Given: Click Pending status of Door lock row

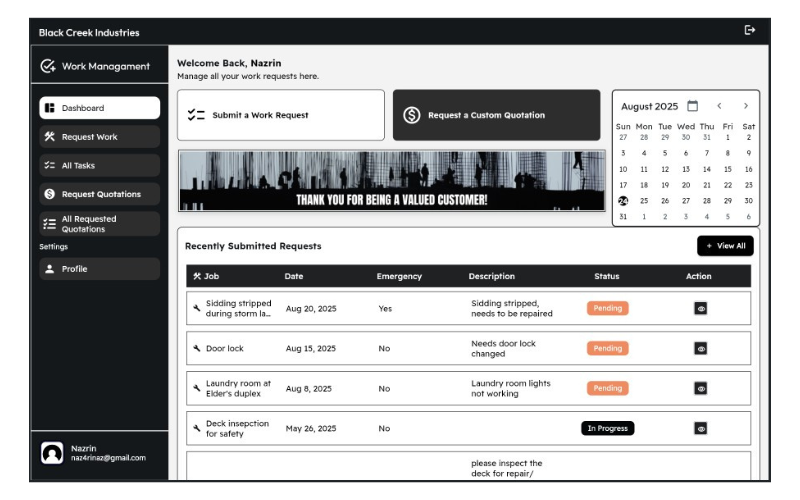Looking at the screenshot, I should pyautogui.click(x=608, y=348).
